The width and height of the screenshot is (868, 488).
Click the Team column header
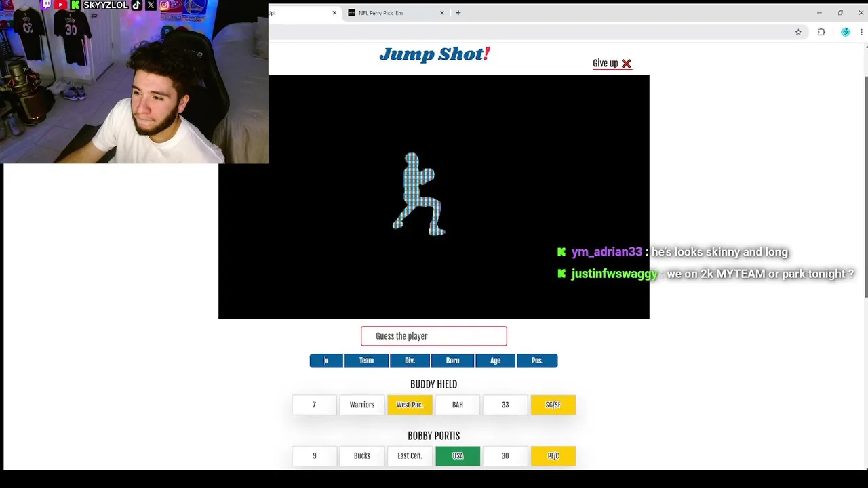(x=366, y=361)
